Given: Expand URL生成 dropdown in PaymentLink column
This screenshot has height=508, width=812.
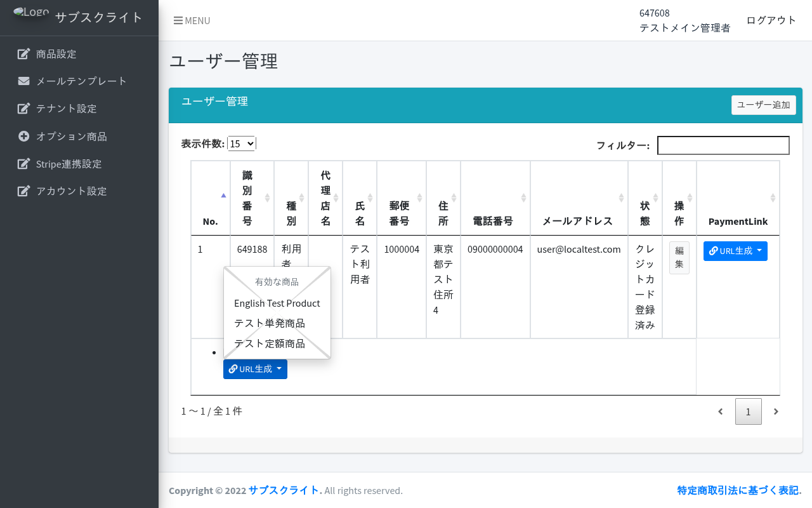Looking at the screenshot, I should click(x=735, y=251).
